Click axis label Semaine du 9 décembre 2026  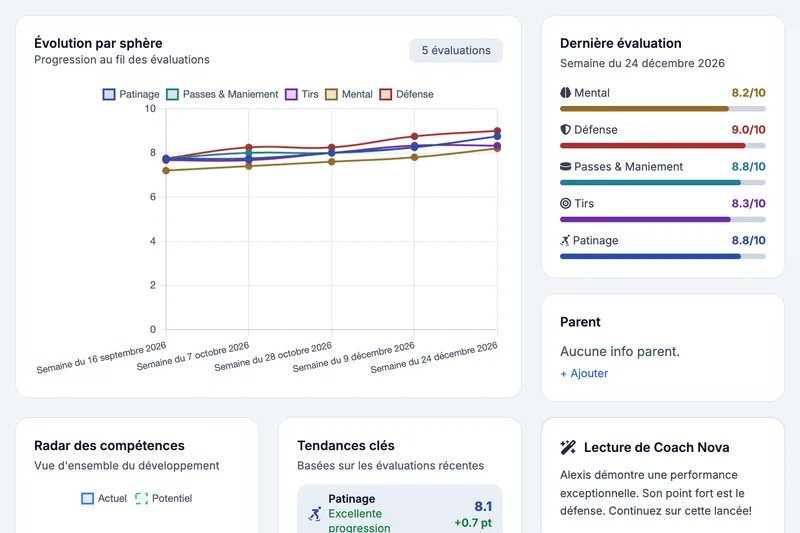tap(354, 357)
